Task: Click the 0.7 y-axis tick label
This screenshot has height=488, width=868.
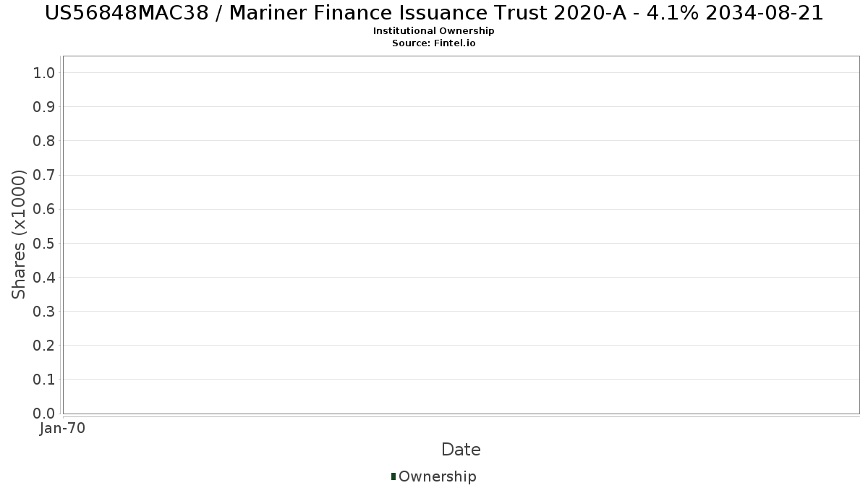Action: click(x=44, y=175)
